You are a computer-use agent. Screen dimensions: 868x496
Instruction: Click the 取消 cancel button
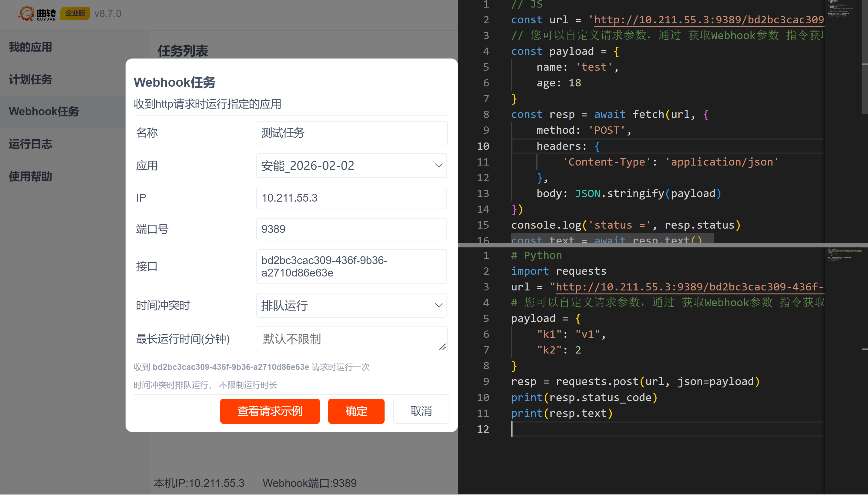click(421, 411)
